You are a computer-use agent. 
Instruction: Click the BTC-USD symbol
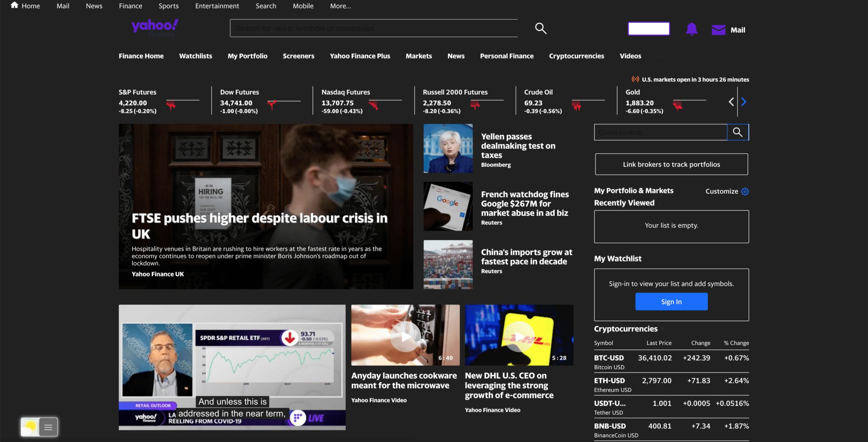[x=609, y=358]
